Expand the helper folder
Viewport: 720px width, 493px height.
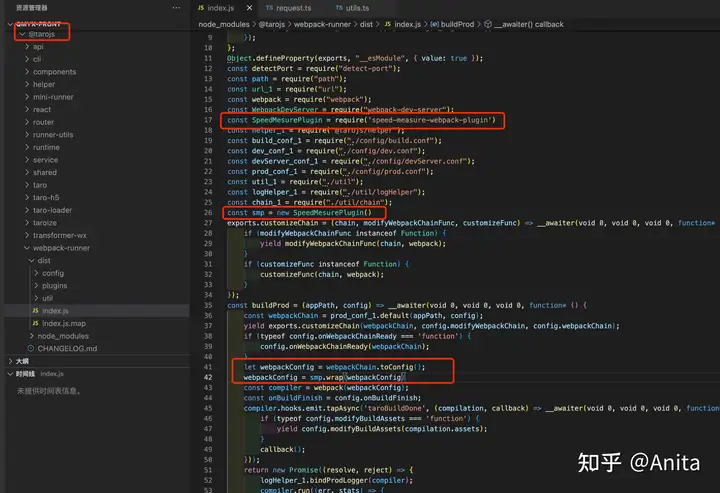pos(27,84)
